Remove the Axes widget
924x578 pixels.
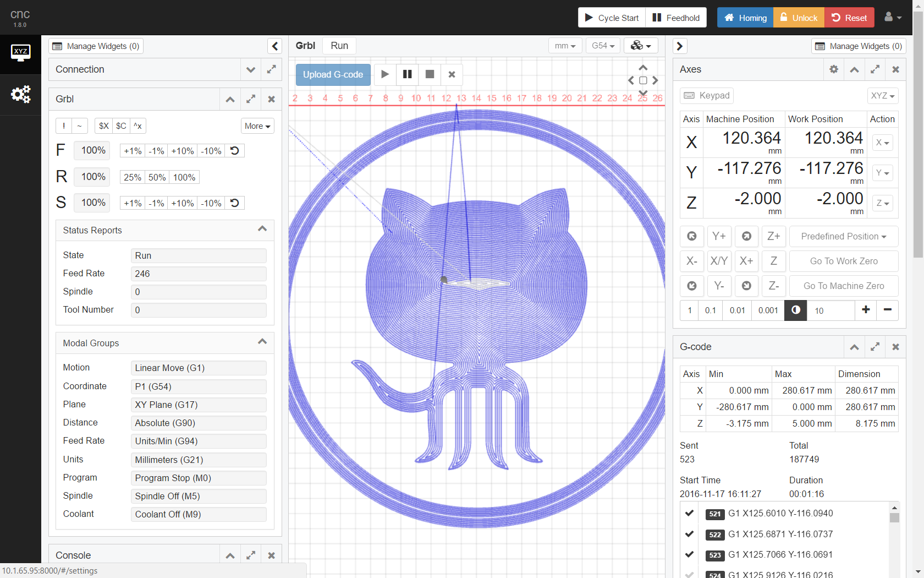pyautogui.click(x=895, y=69)
